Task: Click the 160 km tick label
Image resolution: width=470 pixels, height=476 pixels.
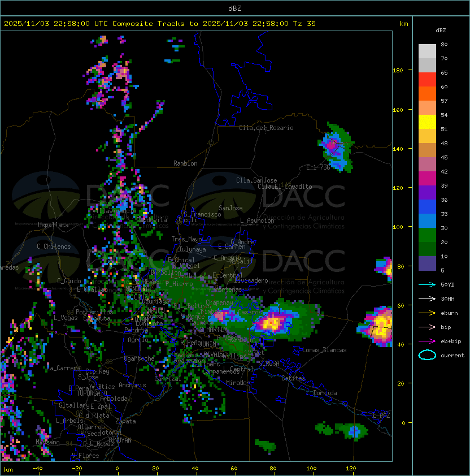Action: (x=398, y=110)
